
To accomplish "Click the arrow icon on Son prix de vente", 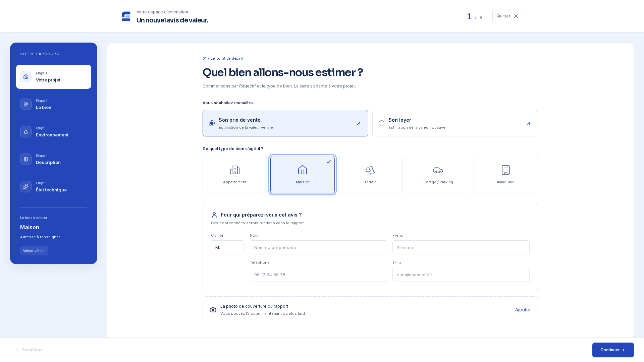I will (359, 123).
